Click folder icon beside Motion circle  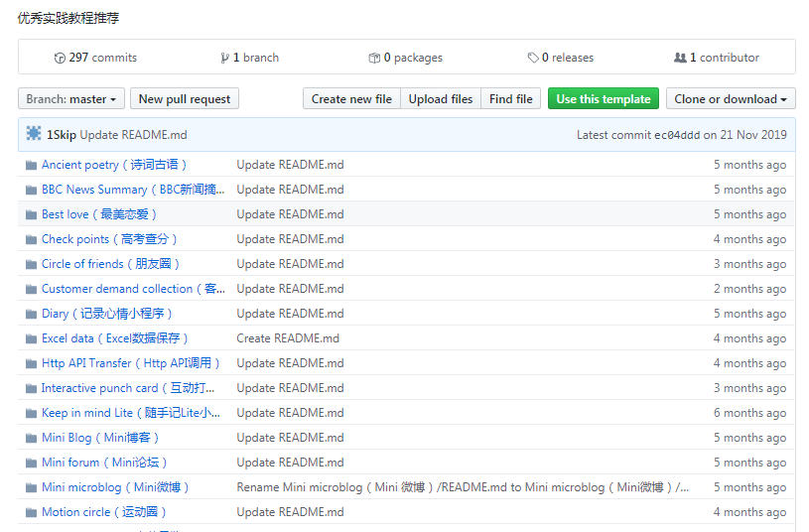pos(32,512)
